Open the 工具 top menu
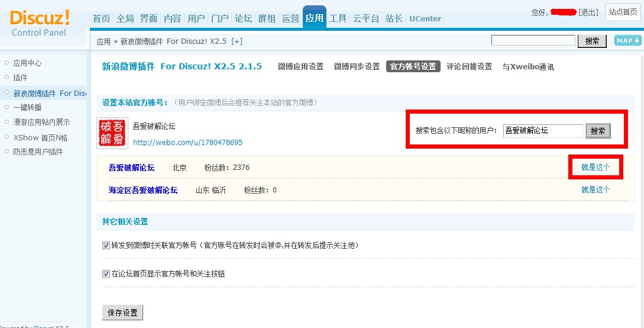Image resolution: width=644 pixels, height=328 pixels. click(x=338, y=18)
